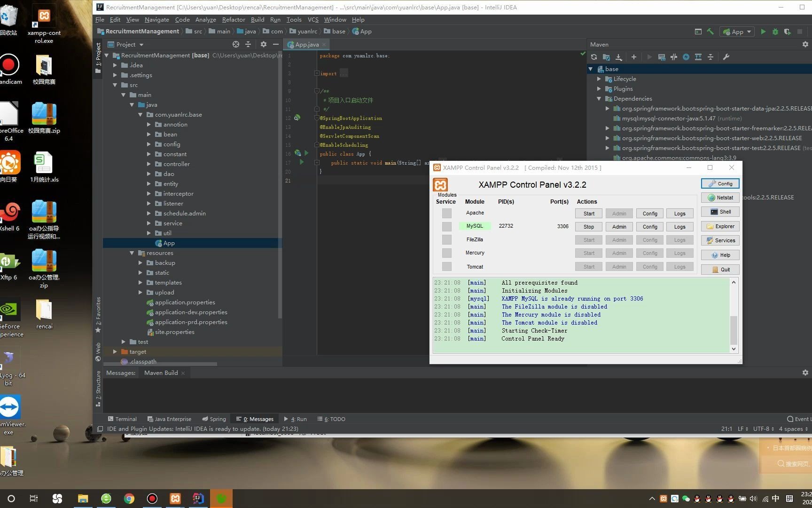Expand the controller package
The height and width of the screenshot is (508, 812).
click(149, 164)
